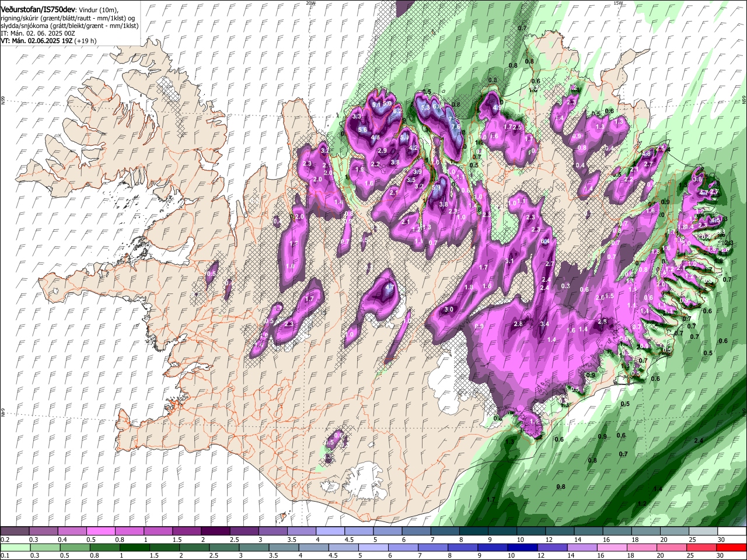Click the 20W longitude label at top
The width and height of the screenshot is (747, 560).
[x=310, y=3]
